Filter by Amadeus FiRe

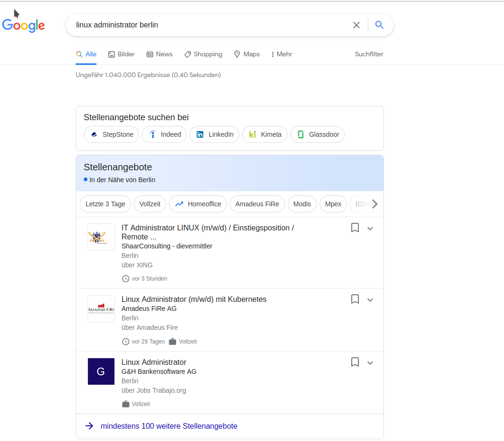257,204
